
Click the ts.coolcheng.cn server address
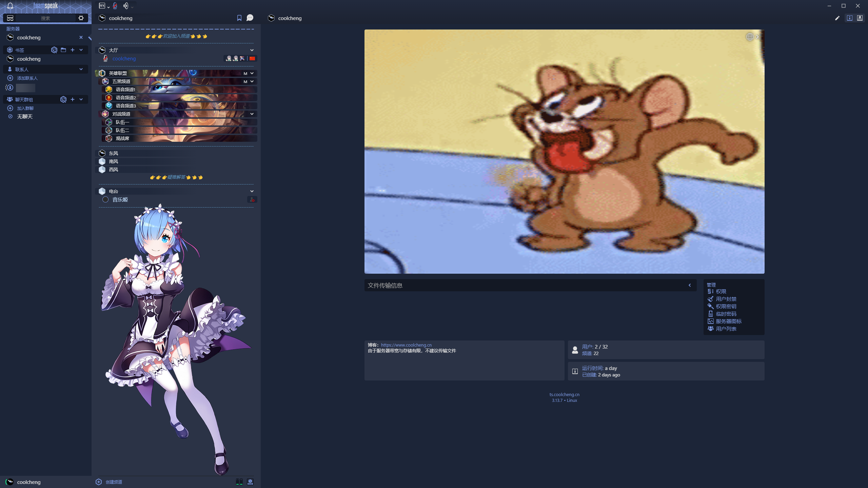click(x=564, y=394)
